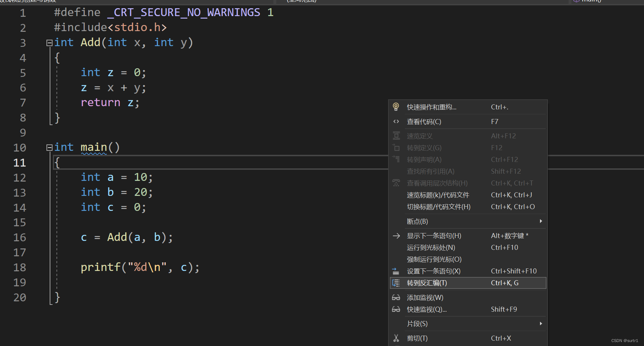Choose 运行到光标处(N) entry
Viewport: 644px width, 346px height.
pyautogui.click(x=468, y=247)
